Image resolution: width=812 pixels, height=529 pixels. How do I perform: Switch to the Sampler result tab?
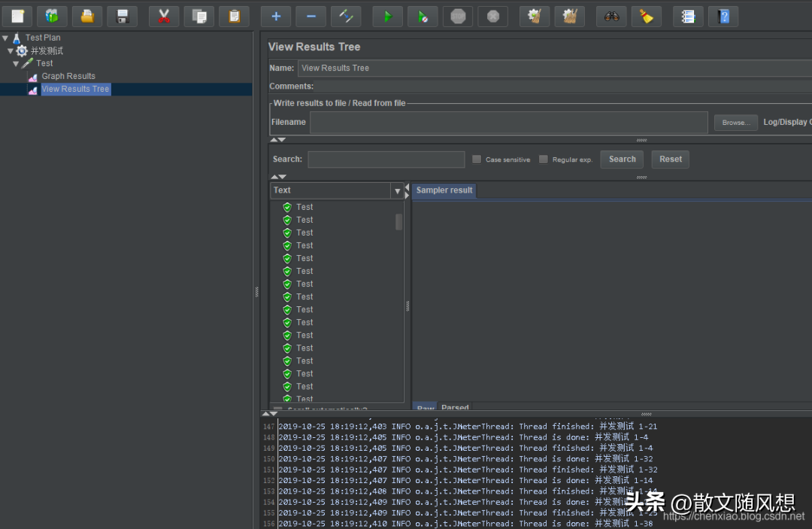pyautogui.click(x=444, y=190)
